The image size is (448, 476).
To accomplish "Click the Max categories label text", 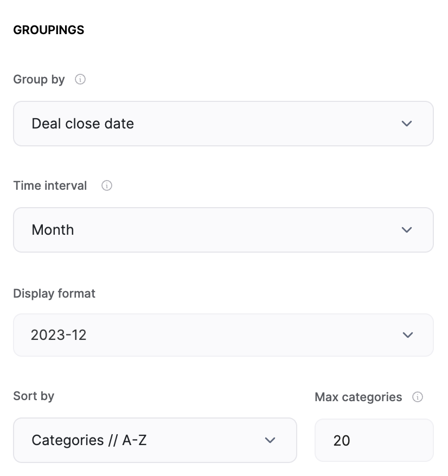I will (x=359, y=397).
